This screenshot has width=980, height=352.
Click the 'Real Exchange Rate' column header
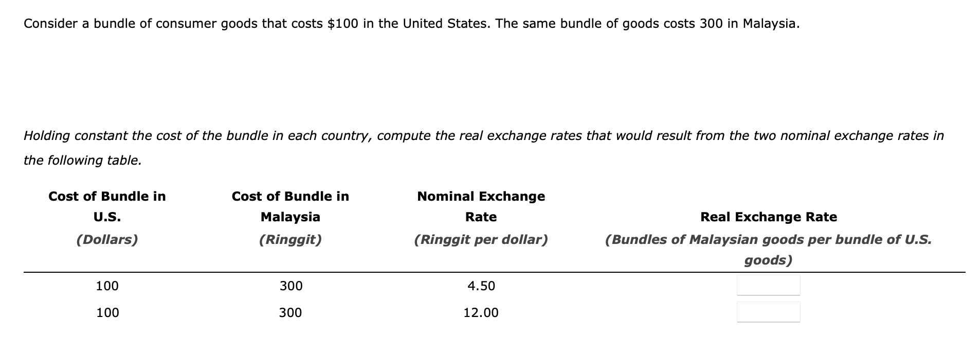(x=769, y=217)
